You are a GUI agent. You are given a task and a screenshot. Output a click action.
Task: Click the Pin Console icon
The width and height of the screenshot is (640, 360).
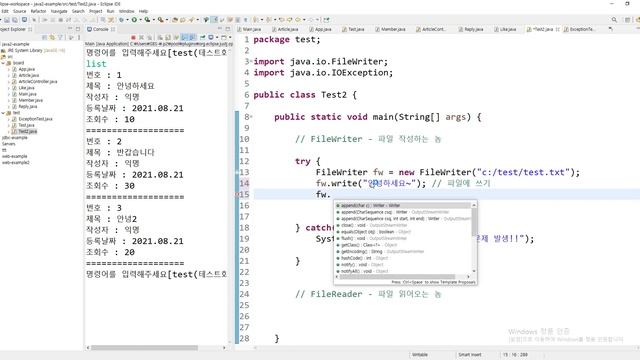pos(202,37)
